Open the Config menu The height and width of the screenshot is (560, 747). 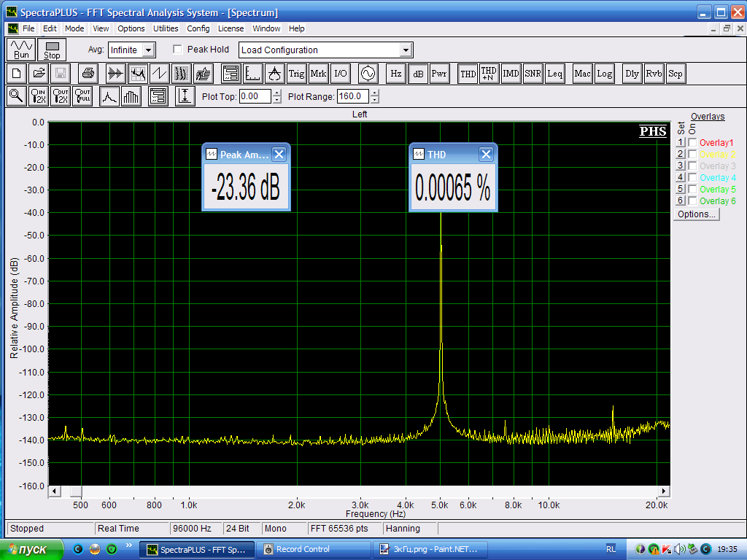[198, 28]
